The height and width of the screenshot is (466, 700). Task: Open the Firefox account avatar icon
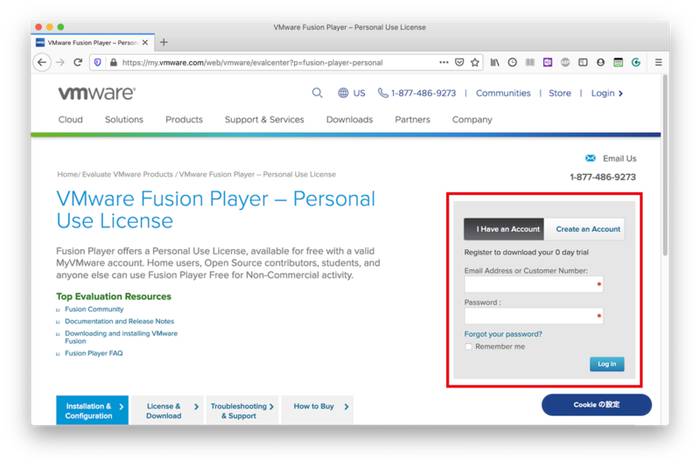[x=600, y=62]
